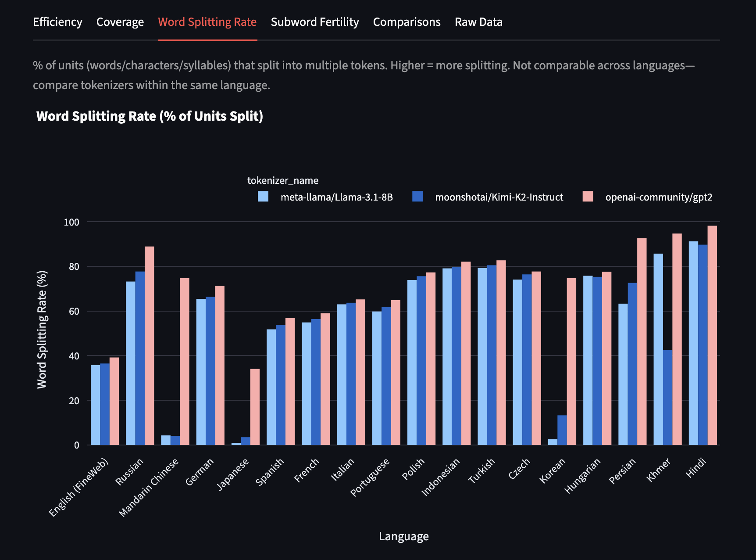Select the pink gpt2 bar for Russian
This screenshot has width=756, height=560.
[x=149, y=346]
